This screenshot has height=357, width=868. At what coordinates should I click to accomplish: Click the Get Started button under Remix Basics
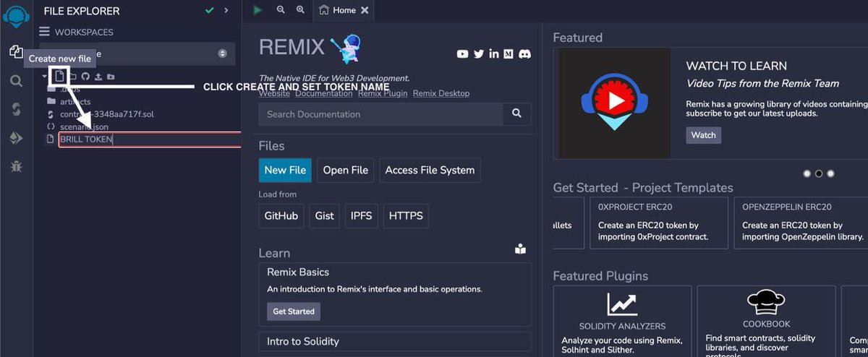(x=294, y=311)
